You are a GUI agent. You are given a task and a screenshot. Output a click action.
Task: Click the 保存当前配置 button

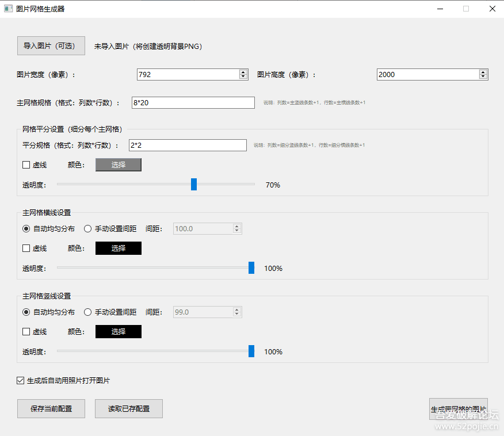(x=51, y=408)
